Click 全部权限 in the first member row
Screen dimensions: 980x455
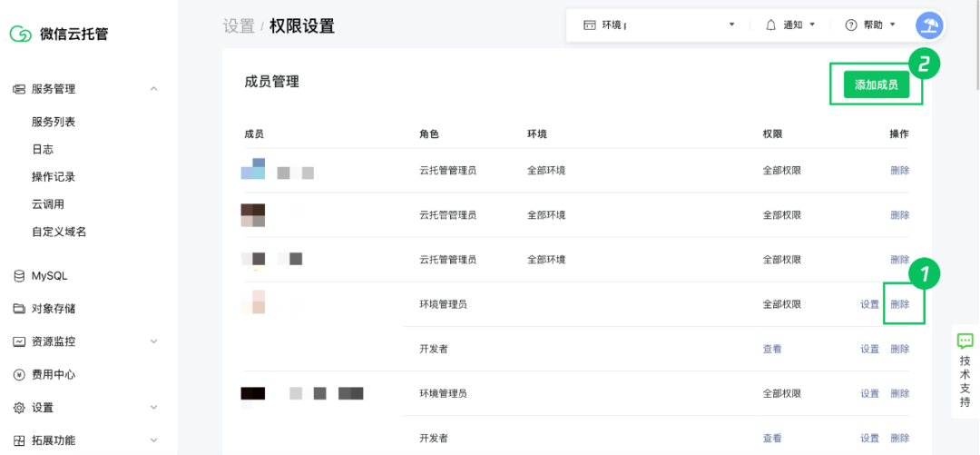[x=782, y=170]
